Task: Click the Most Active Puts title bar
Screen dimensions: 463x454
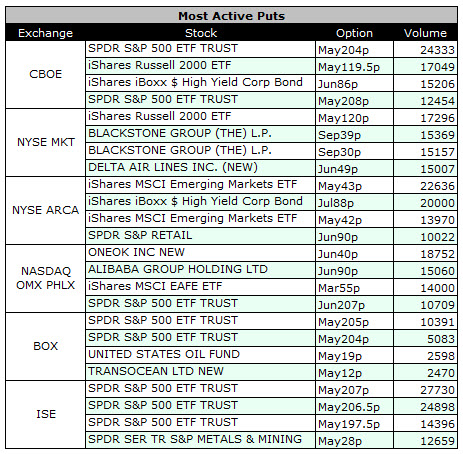Action: point(231,15)
